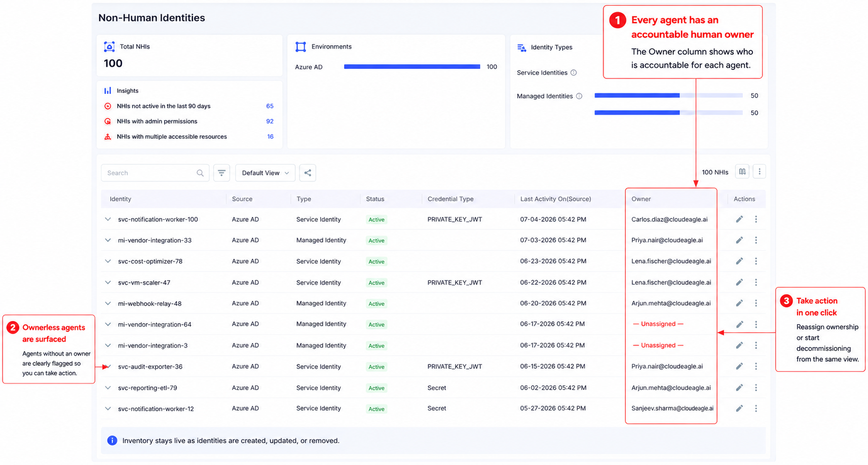Edit svc-audit-exporter-36 via pencil icon
Screen dimensions: 868x465
739,366
